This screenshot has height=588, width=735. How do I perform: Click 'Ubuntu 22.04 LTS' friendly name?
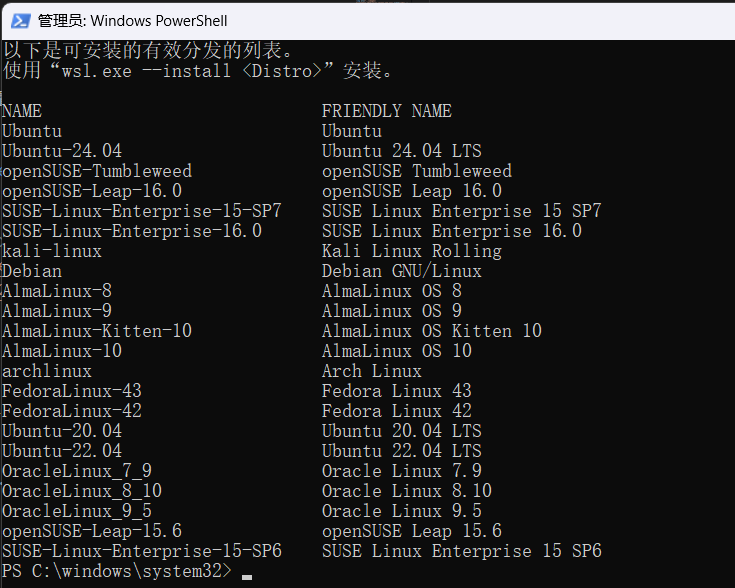(401, 451)
